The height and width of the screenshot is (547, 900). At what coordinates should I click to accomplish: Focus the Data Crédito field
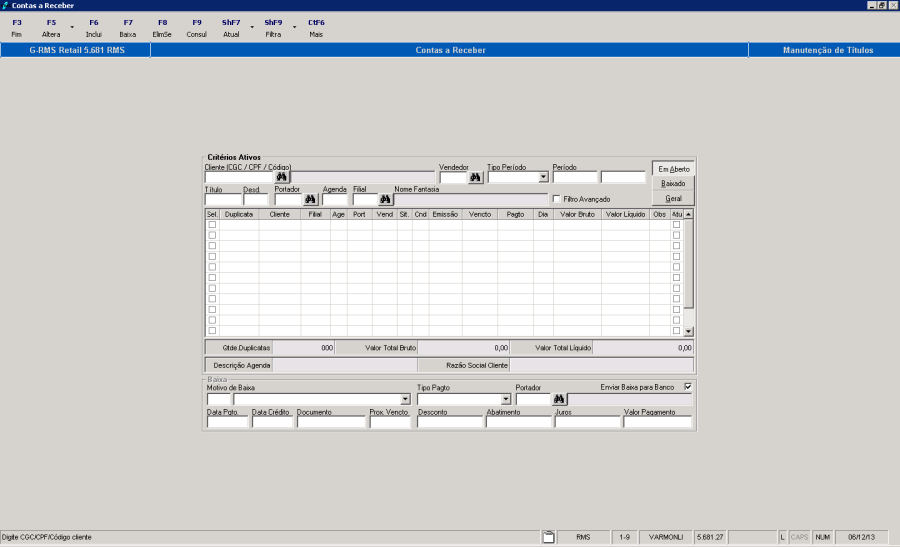click(272, 422)
